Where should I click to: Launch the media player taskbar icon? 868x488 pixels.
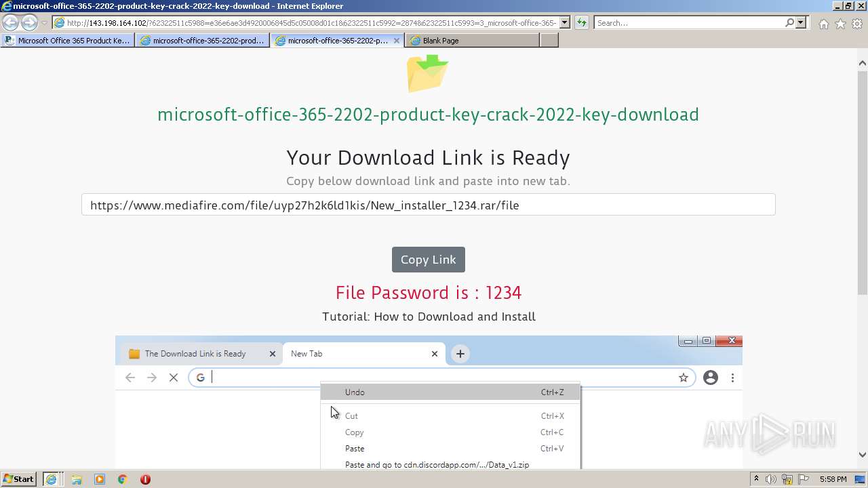(100, 479)
